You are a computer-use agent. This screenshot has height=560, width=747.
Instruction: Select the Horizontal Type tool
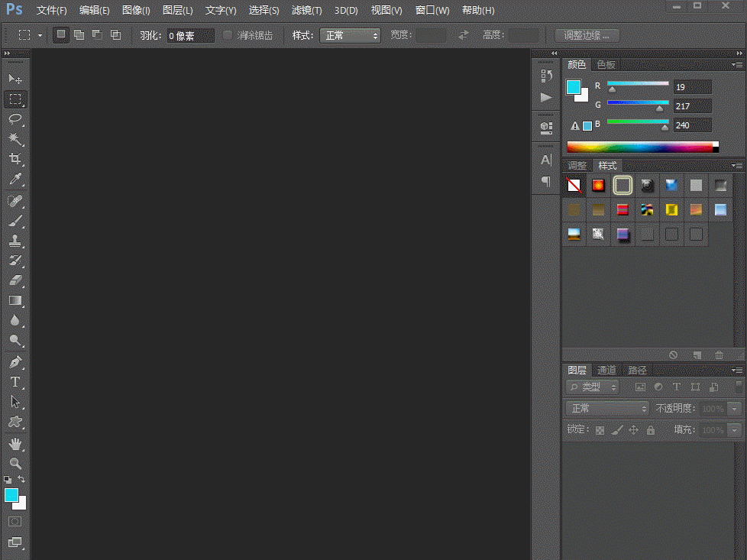[15, 382]
